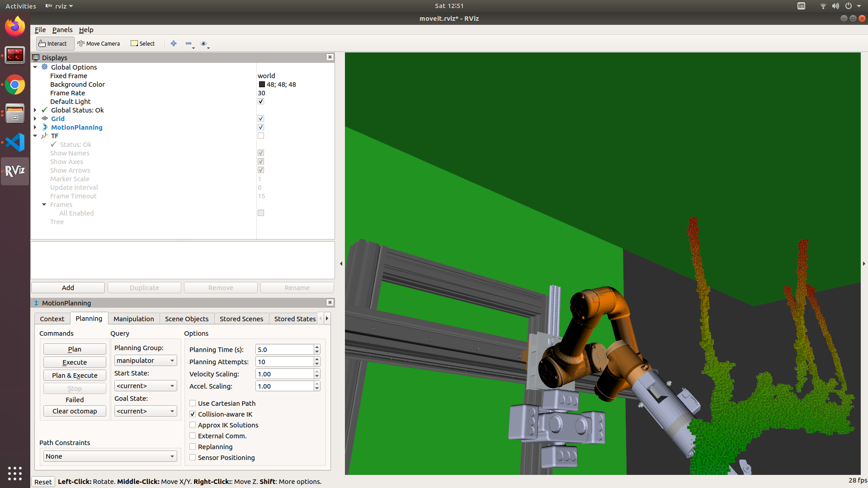Click the Add display button
This screenshot has height=488, width=868.
(x=68, y=287)
